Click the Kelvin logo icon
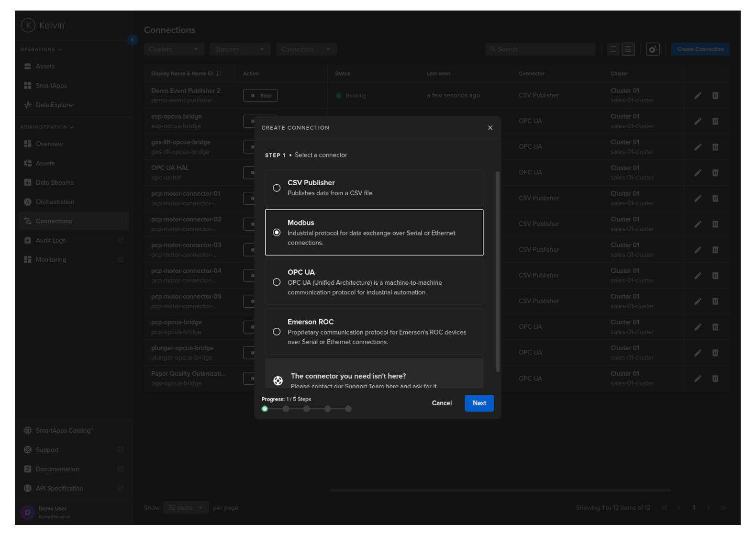Screen dimensions: 756x536 [28, 25]
